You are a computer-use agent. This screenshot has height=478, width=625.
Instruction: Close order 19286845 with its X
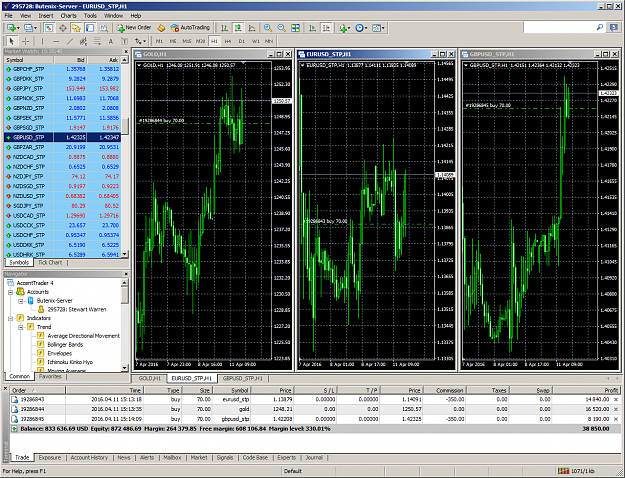coord(616,419)
